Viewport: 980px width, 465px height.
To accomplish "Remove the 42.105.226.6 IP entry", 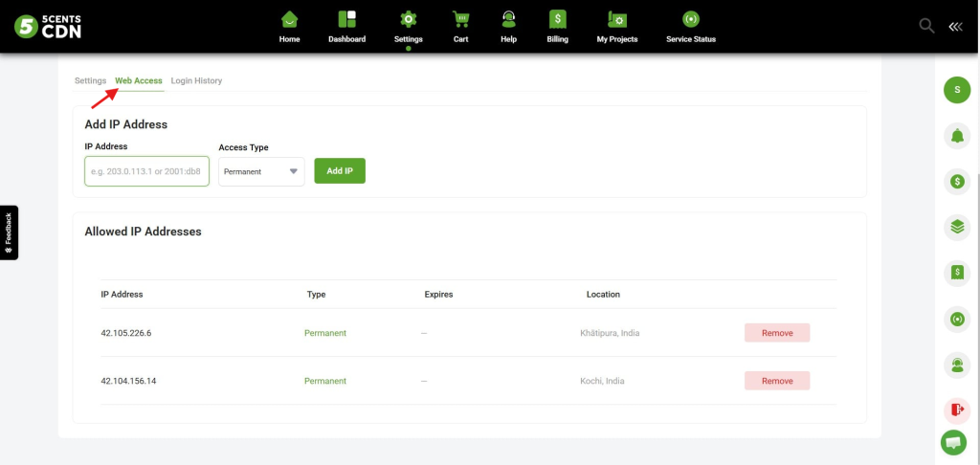I will (777, 333).
